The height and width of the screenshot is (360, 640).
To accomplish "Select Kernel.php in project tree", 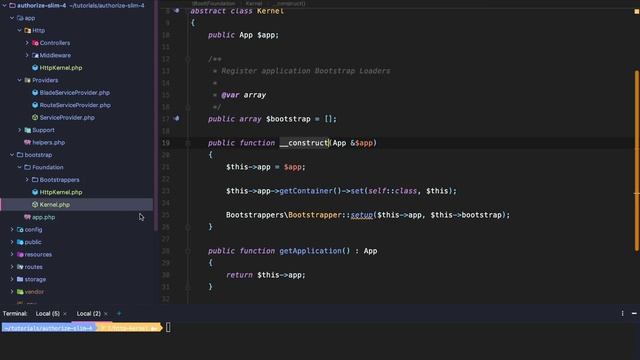I will 55,204.
